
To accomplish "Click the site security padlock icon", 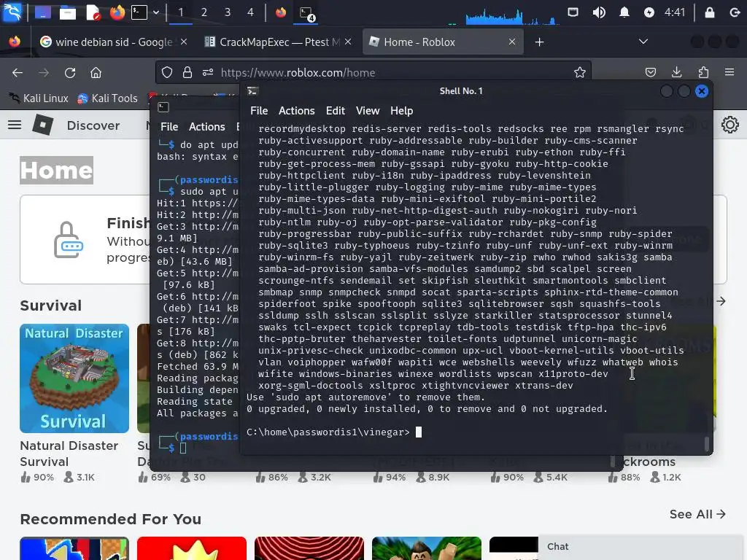I will click(x=187, y=72).
